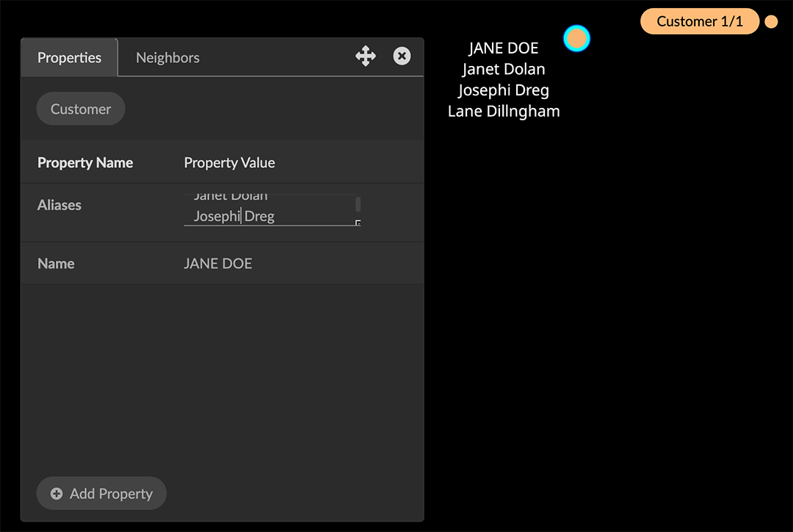Click the JANE DOE name value
Image resolution: width=793 pixels, height=532 pixels.
[218, 264]
